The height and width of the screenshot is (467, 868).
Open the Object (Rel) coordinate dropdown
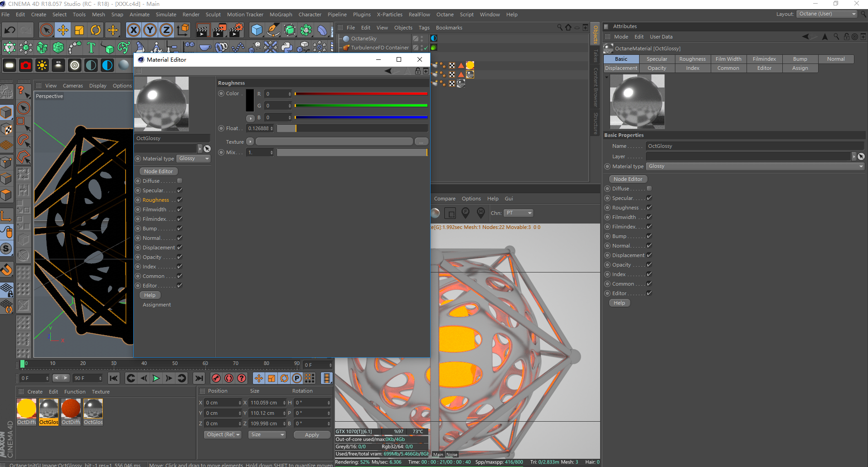coord(223,435)
